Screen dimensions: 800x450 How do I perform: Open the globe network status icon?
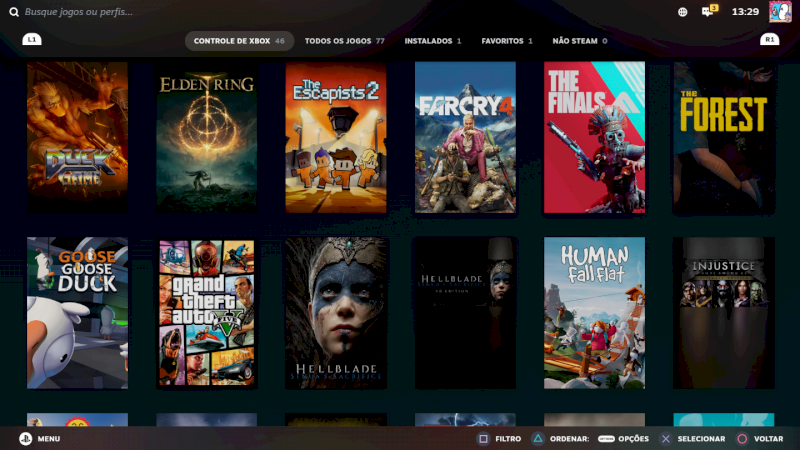[682, 12]
